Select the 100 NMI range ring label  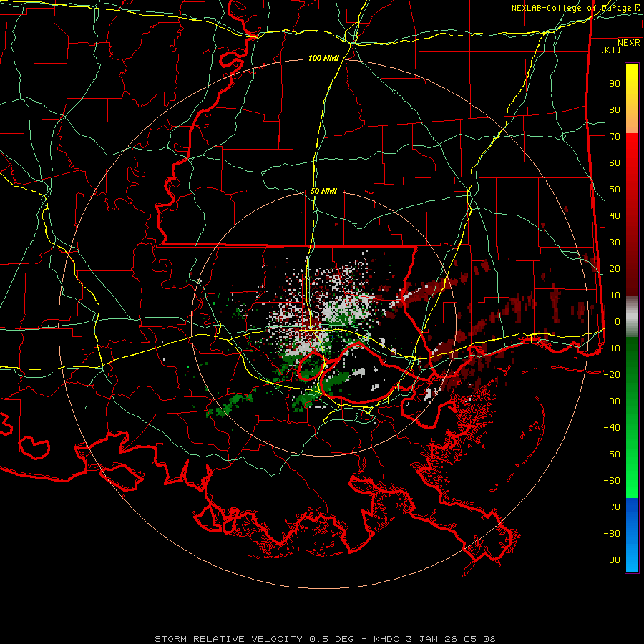(323, 59)
